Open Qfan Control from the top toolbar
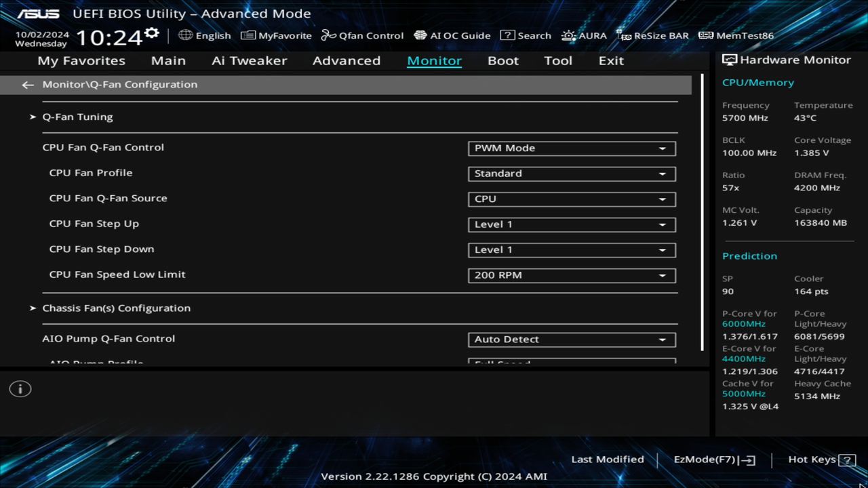 point(362,35)
